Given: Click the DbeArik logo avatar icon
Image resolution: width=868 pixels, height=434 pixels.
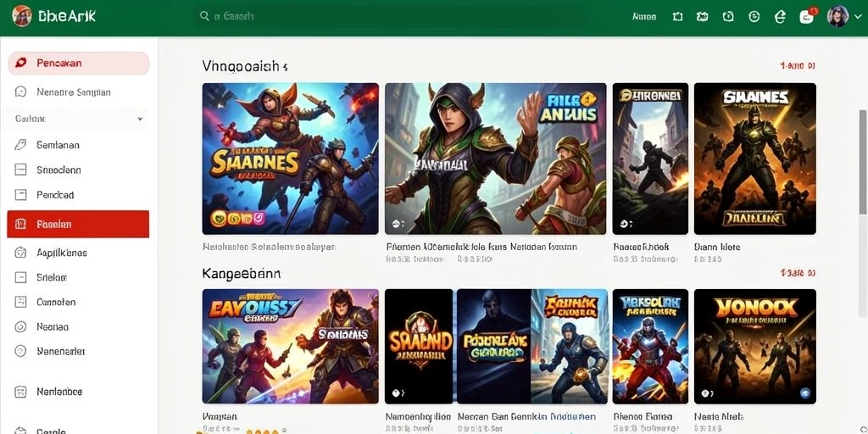Looking at the screenshot, I should tap(21, 16).
